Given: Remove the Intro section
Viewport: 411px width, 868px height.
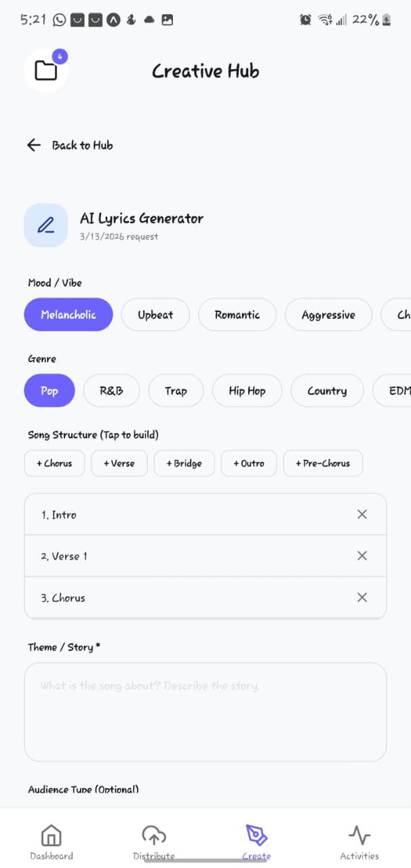Looking at the screenshot, I should point(361,514).
